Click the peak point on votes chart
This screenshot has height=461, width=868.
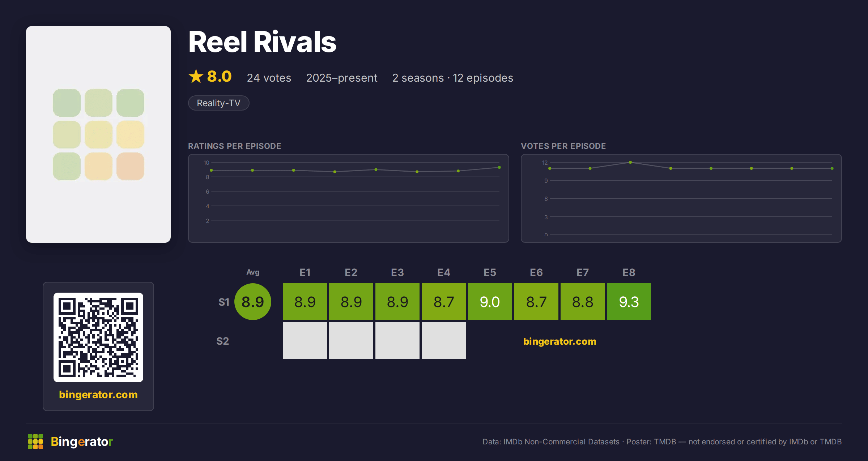[630, 162]
